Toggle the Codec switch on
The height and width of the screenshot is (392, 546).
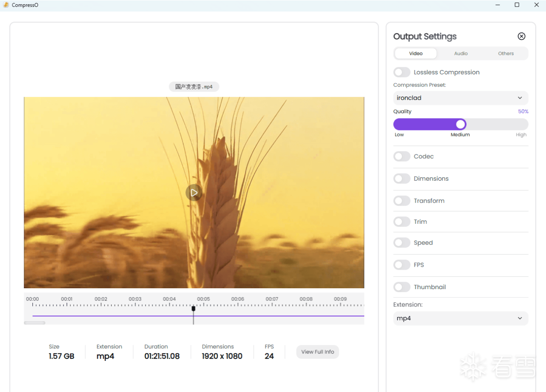[x=402, y=156]
